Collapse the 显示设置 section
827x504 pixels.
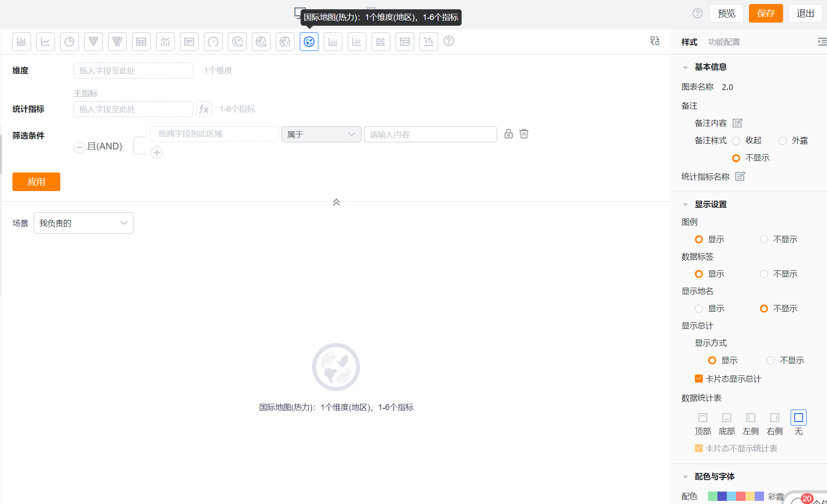click(686, 205)
